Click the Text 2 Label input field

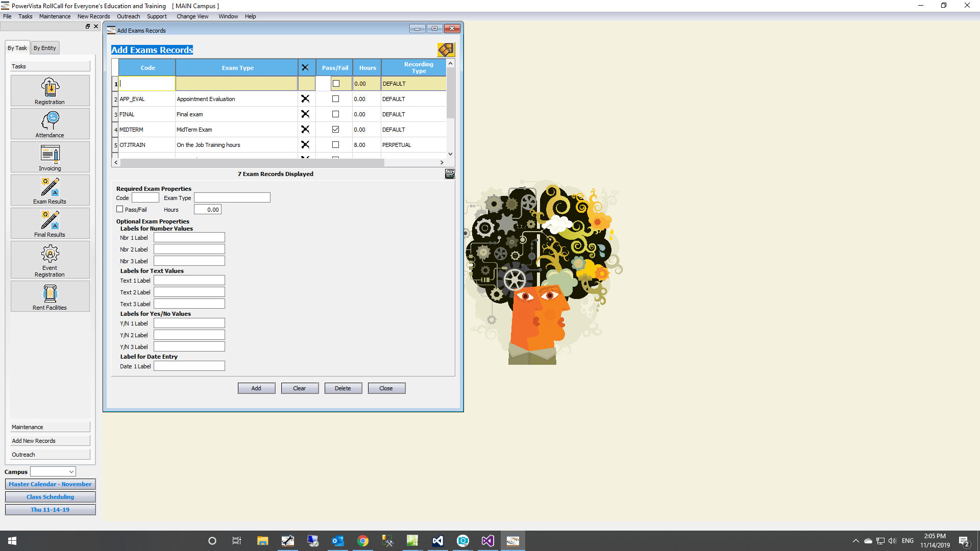click(189, 292)
